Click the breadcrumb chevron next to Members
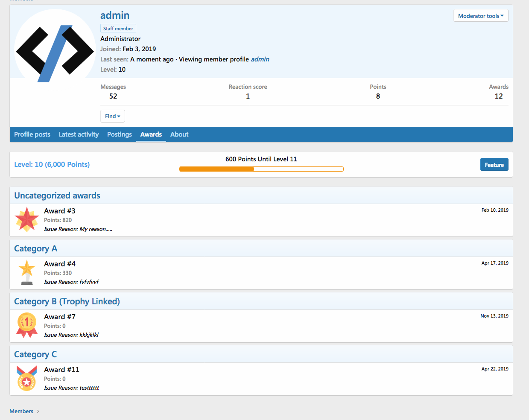Image resolution: width=529 pixels, height=420 pixels. click(x=38, y=411)
